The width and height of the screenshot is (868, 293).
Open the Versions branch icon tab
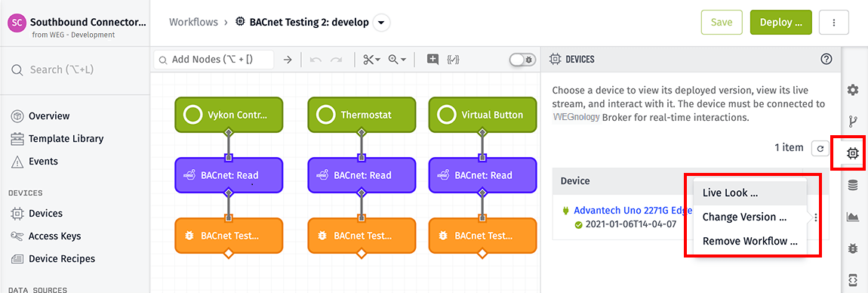click(x=853, y=122)
